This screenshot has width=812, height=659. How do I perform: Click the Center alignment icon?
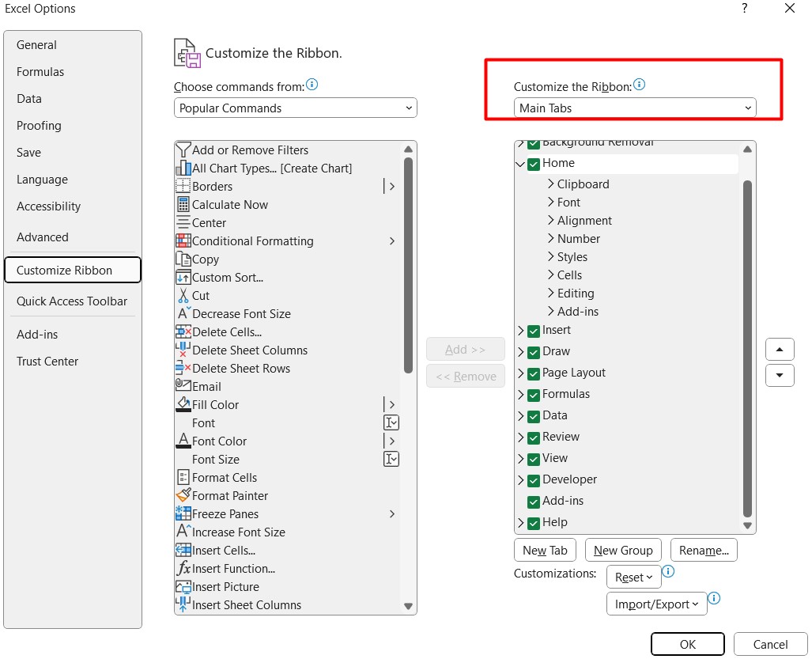coord(183,223)
